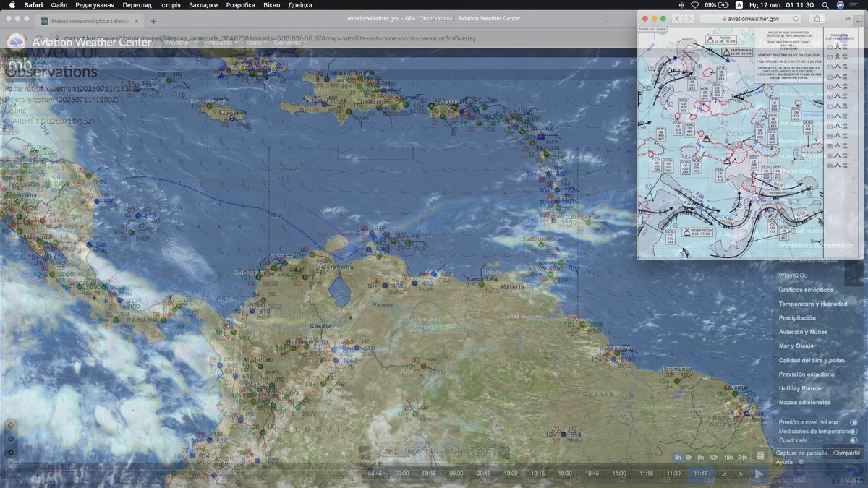
Task: Open the Розробка menu
Action: (x=241, y=4)
